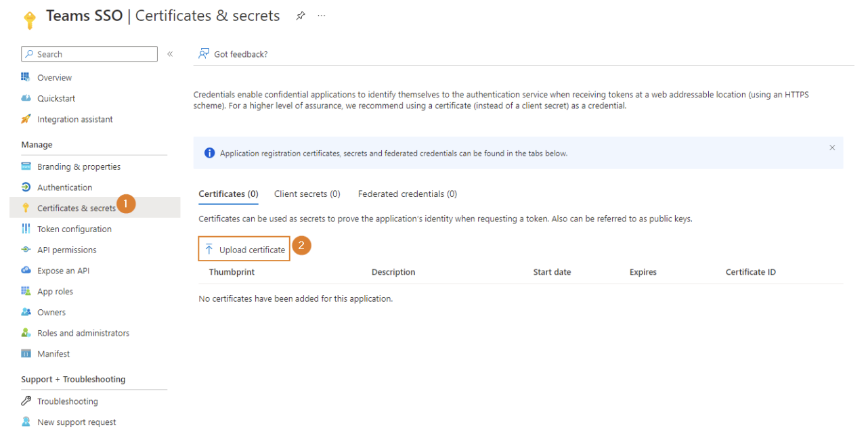
Task: Switch to Client secrets tab
Action: click(307, 194)
